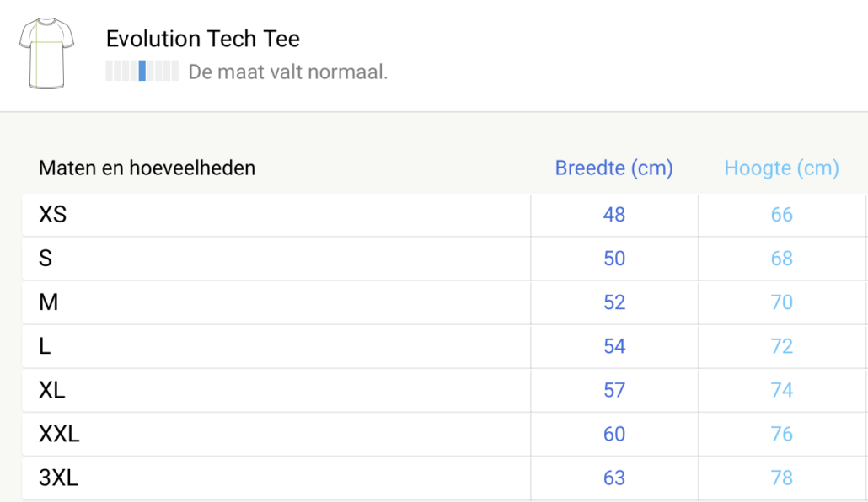Screen dimensions: 868x502
Task: Click the 'Maten en hoeveelheden' heading
Action: (147, 168)
